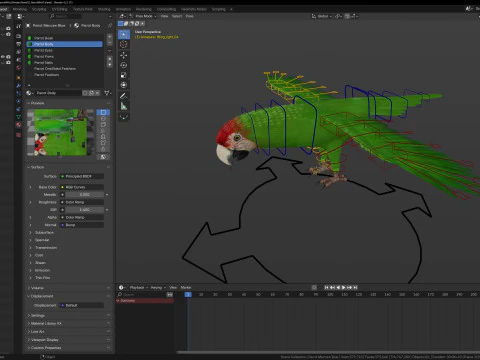
Task: Open the Playback menu in timeline
Action: (x=139, y=287)
